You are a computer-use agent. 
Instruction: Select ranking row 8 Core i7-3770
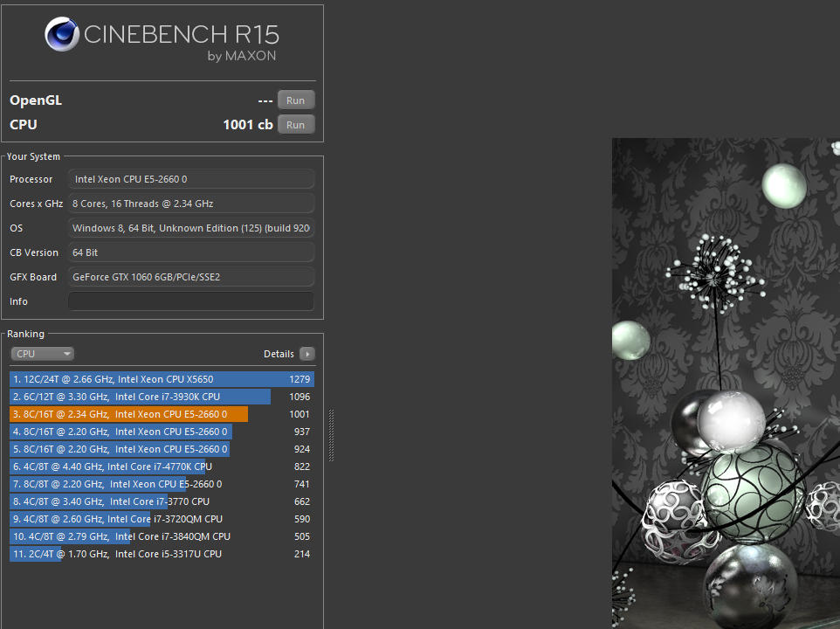coord(162,502)
